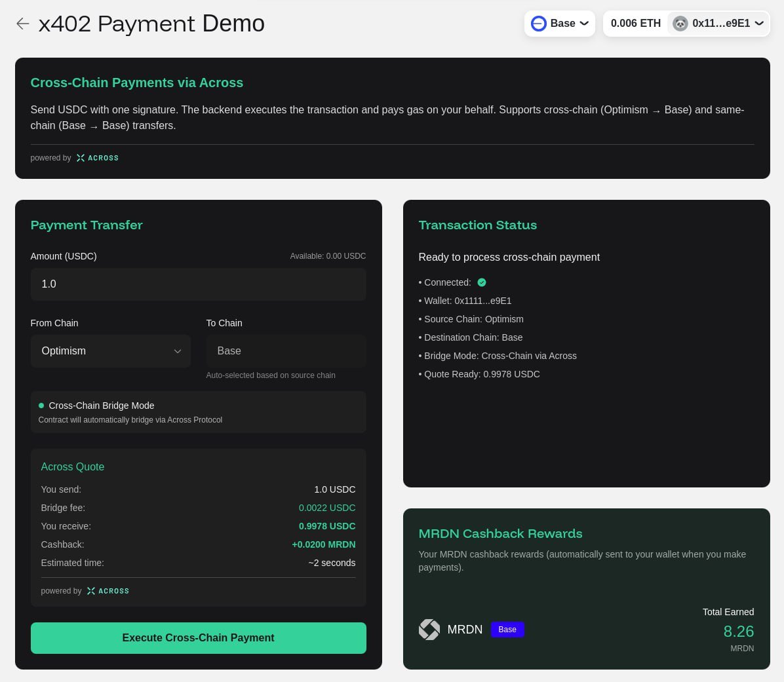Click the Across logo in quote box
This screenshot has height=682, width=784.
pos(108,591)
